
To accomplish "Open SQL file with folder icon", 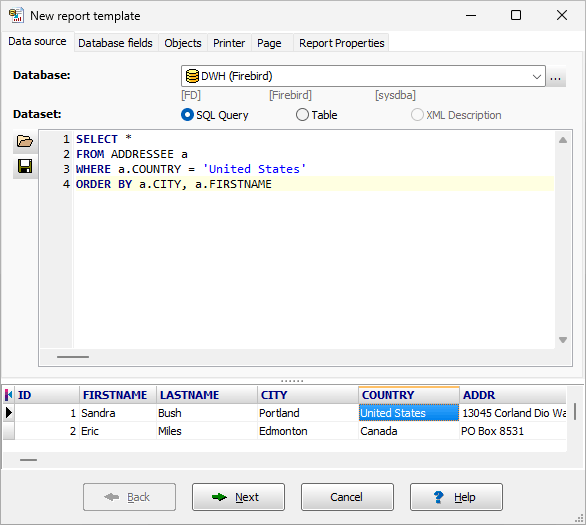I will 25,142.
